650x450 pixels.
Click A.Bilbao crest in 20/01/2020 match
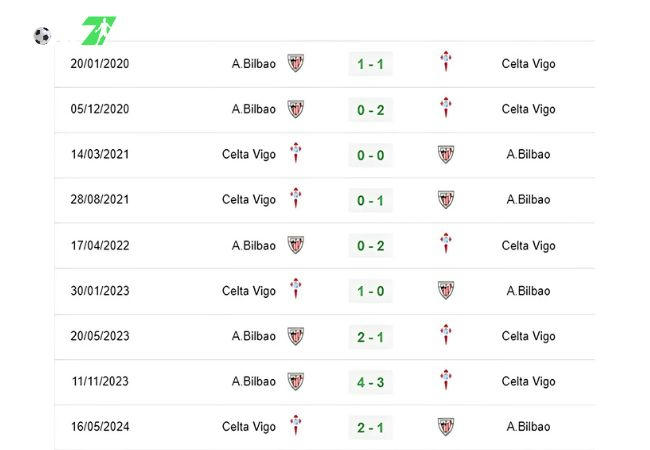[x=296, y=63]
